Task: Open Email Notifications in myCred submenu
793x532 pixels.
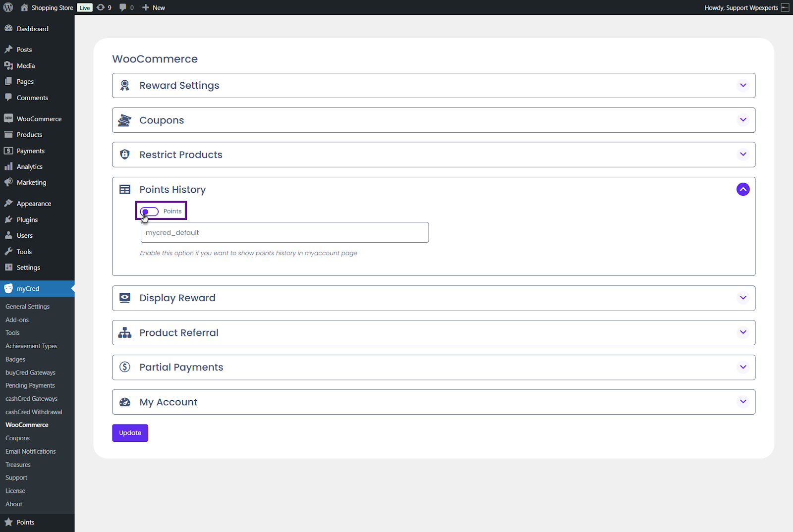Action: coord(31,451)
